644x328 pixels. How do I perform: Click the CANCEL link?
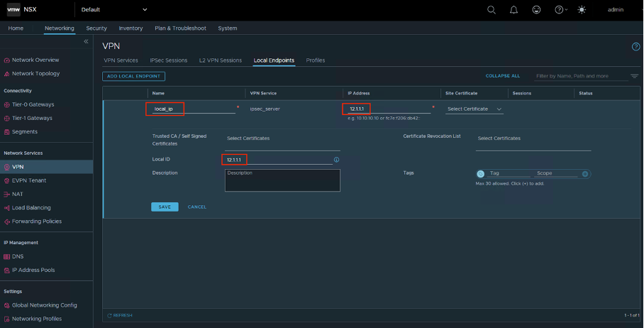coord(196,207)
